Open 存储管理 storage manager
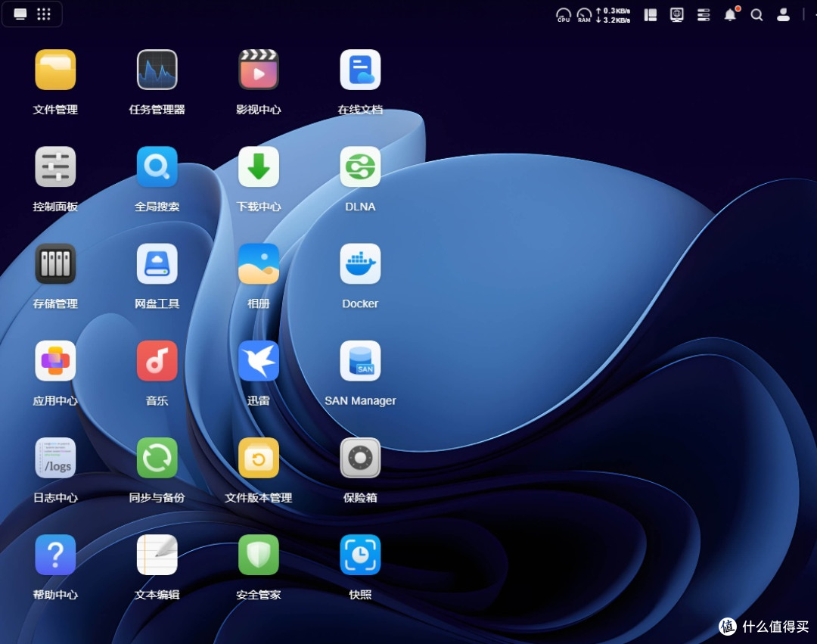 click(55, 263)
